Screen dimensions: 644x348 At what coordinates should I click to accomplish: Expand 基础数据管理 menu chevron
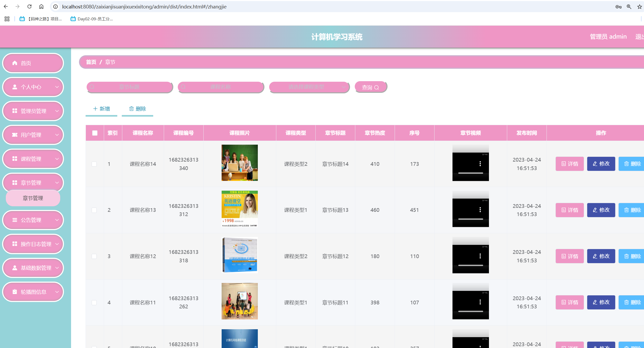pos(57,268)
